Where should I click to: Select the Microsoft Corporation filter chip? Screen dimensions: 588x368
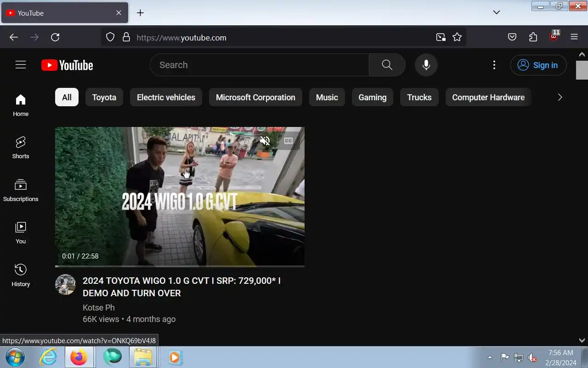click(x=255, y=97)
